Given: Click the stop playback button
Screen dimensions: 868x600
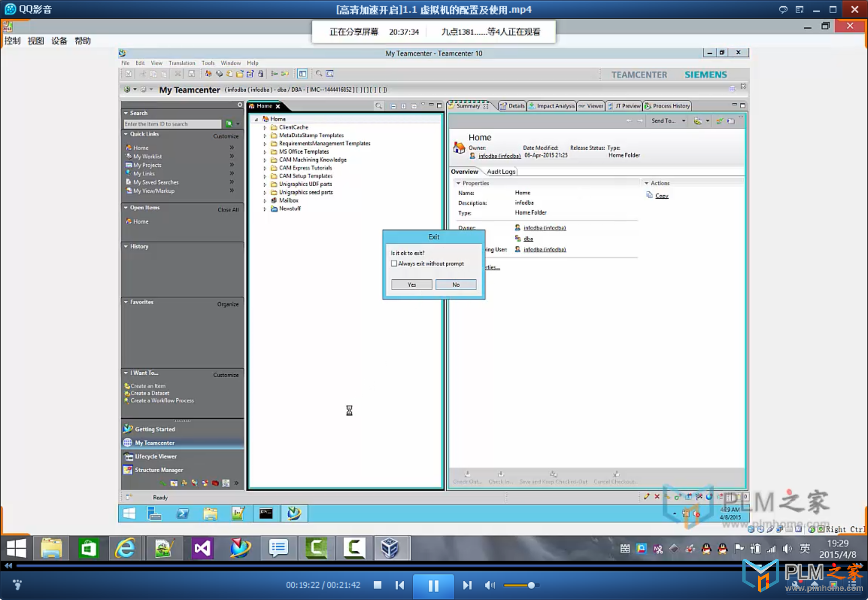Looking at the screenshot, I should pyautogui.click(x=378, y=585).
